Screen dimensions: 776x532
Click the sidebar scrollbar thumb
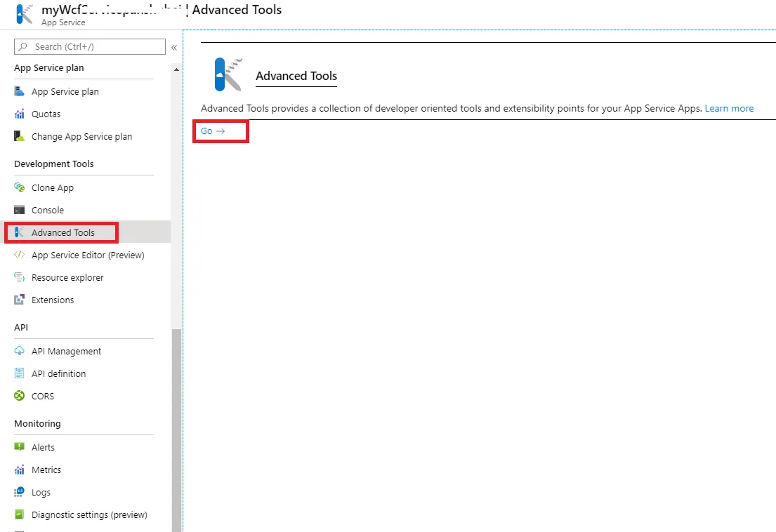point(176,430)
